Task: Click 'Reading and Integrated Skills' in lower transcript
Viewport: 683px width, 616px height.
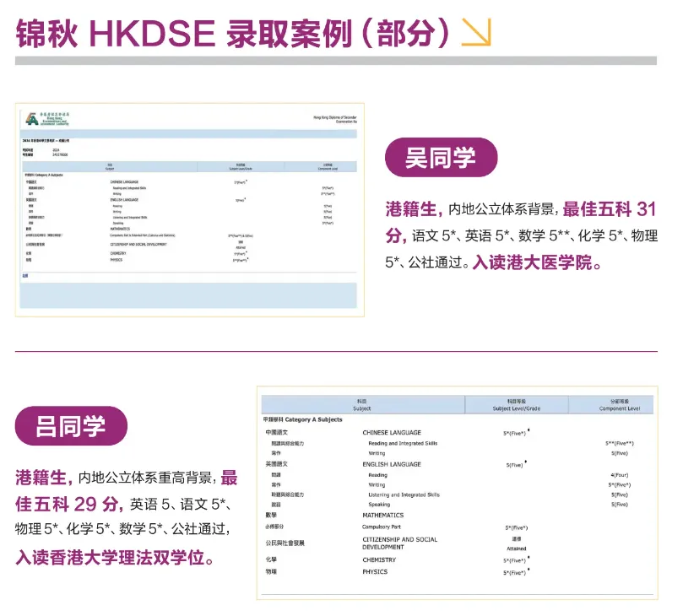Action: 403,444
